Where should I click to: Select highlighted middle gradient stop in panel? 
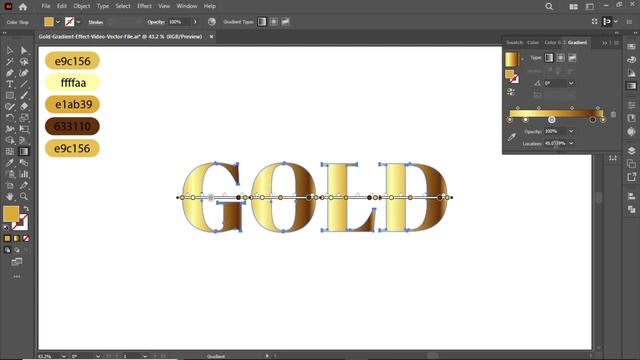click(x=551, y=120)
